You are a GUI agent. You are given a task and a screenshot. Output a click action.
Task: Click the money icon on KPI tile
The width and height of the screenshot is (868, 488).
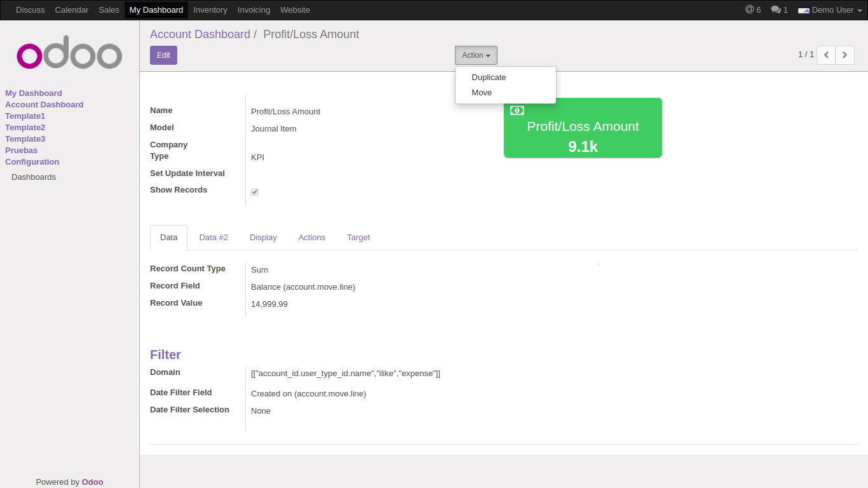(x=517, y=111)
